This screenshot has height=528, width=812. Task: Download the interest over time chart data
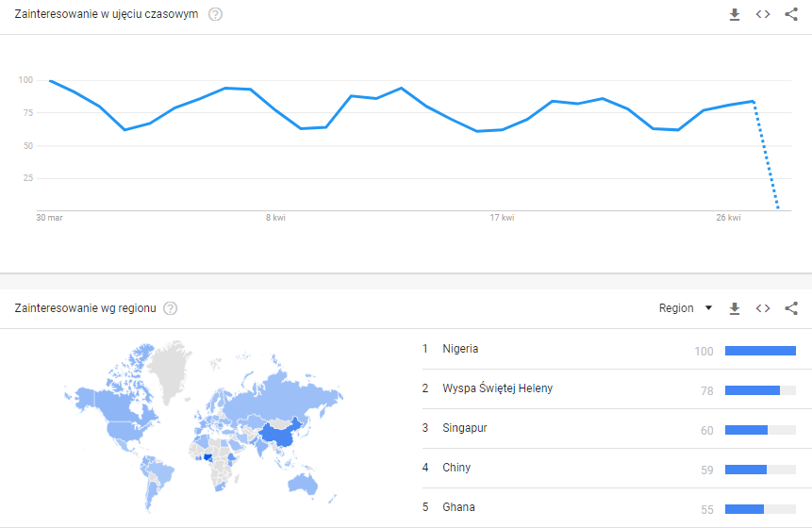coord(735,14)
